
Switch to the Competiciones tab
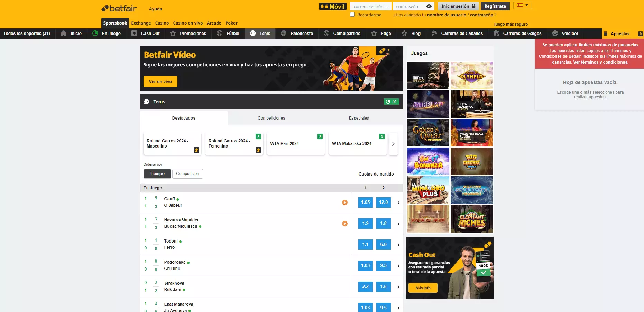[x=272, y=118]
